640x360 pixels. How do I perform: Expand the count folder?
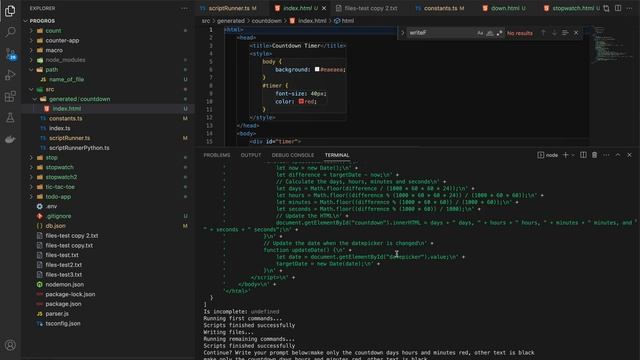(x=31, y=31)
